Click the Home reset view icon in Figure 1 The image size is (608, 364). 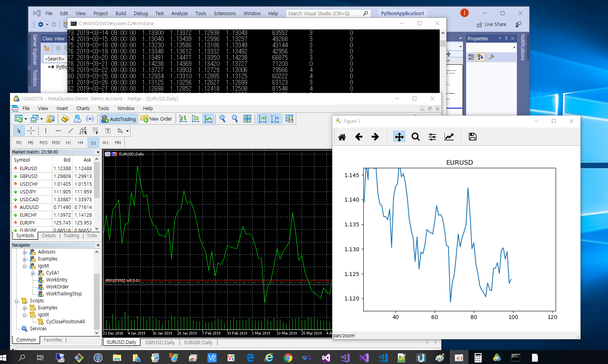342,137
